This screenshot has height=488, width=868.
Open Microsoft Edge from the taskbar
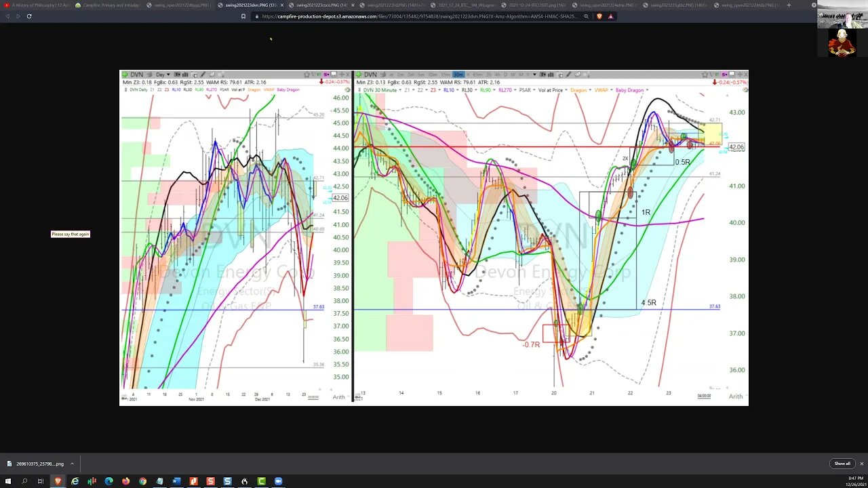108,481
